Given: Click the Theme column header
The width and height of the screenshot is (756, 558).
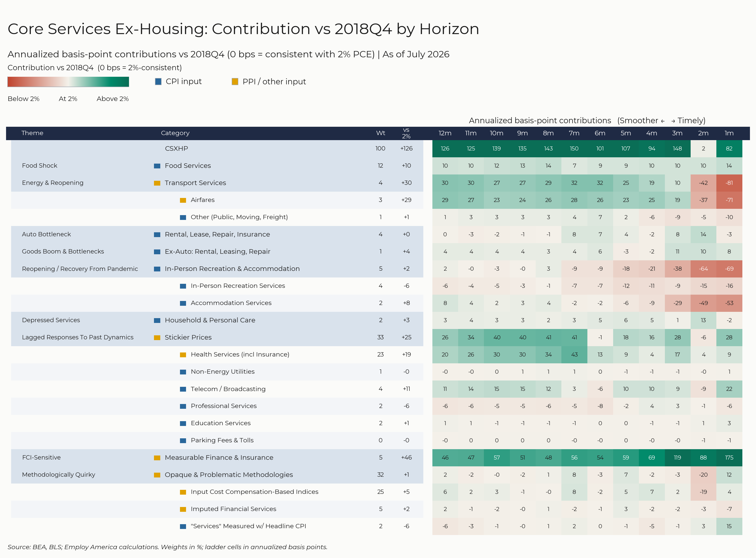Looking at the screenshot, I should pyautogui.click(x=32, y=133).
